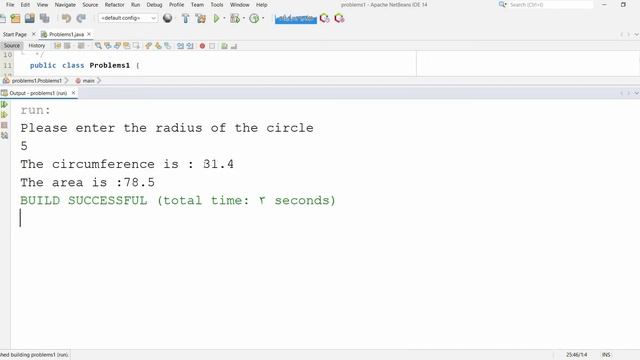Select the History view button
The height and width of the screenshot is (360, 640).
[x=37, y=46]
